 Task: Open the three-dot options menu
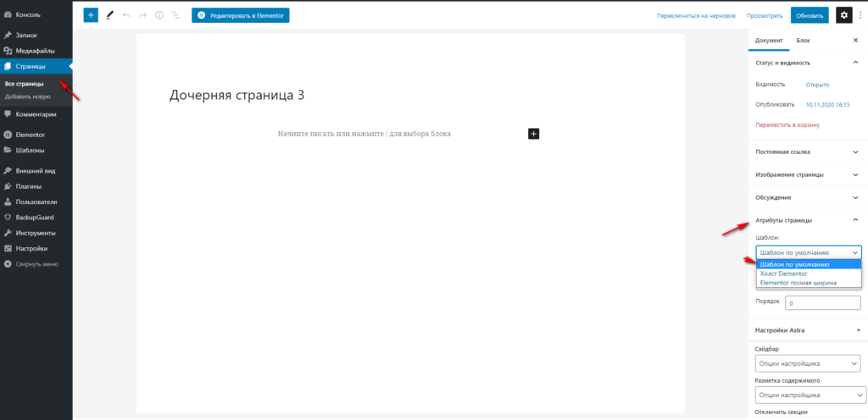tap(860, 15)
